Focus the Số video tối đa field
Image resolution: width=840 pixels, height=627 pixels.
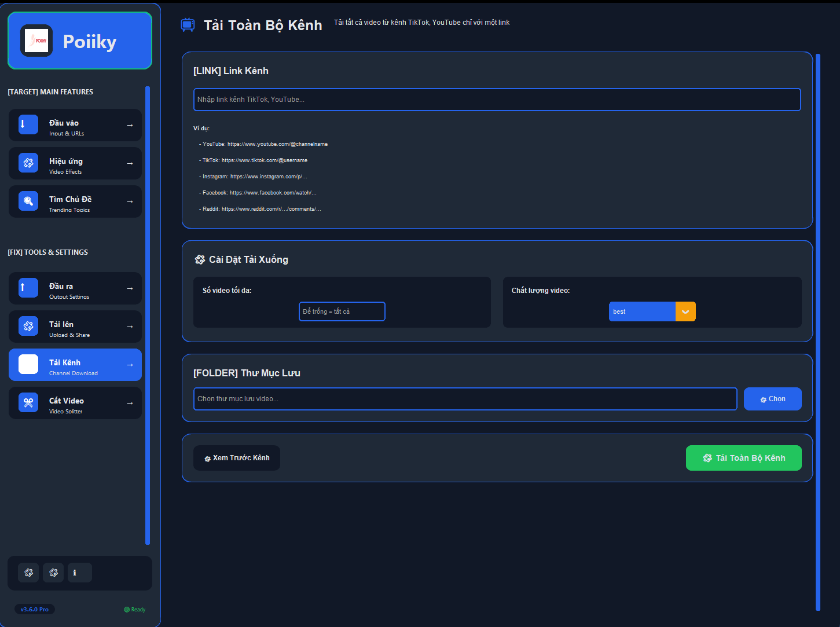(342, 311)
